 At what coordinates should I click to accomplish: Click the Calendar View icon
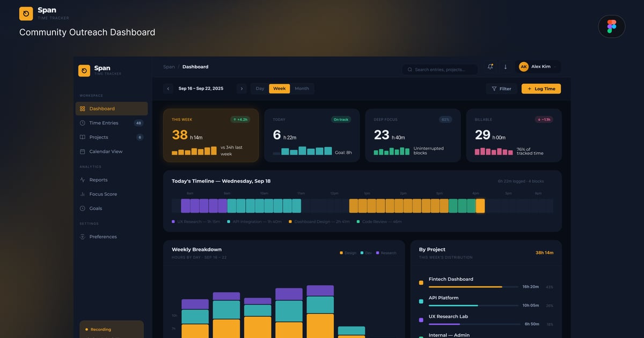(x=82, y=151)
